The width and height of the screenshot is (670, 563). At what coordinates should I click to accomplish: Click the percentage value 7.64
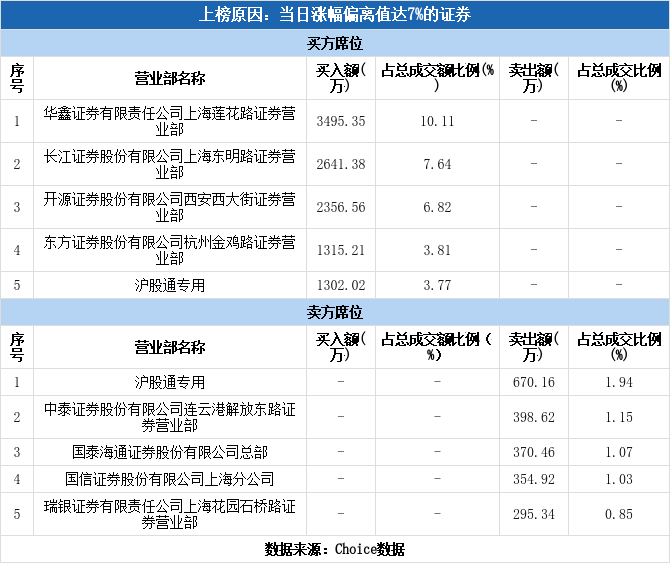[437, 164]
